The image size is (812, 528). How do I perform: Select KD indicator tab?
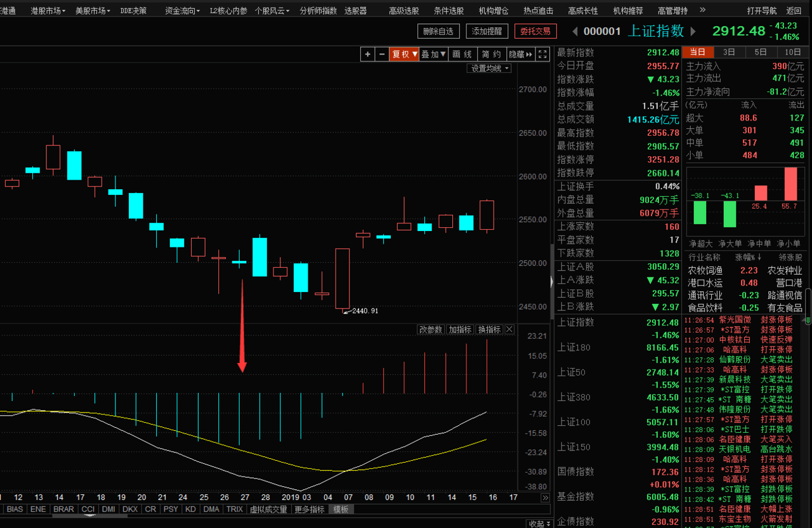pyautogui.click(x=191, y=509)
